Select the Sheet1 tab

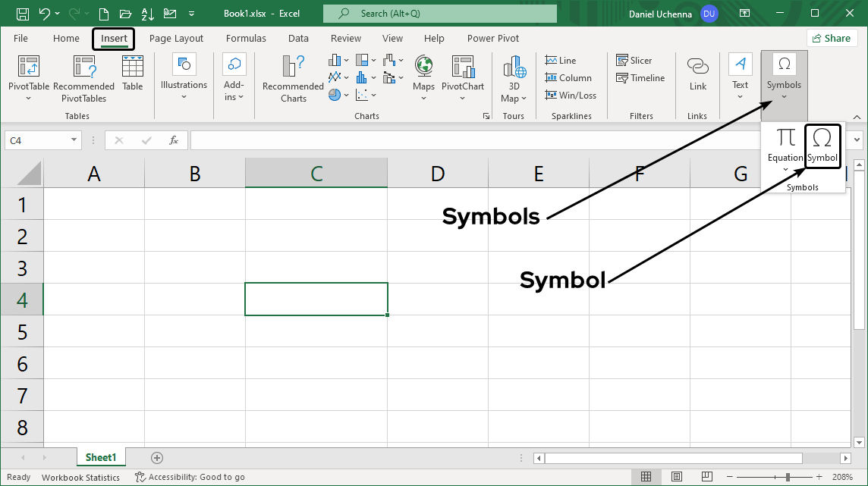(x=101, y=457)
